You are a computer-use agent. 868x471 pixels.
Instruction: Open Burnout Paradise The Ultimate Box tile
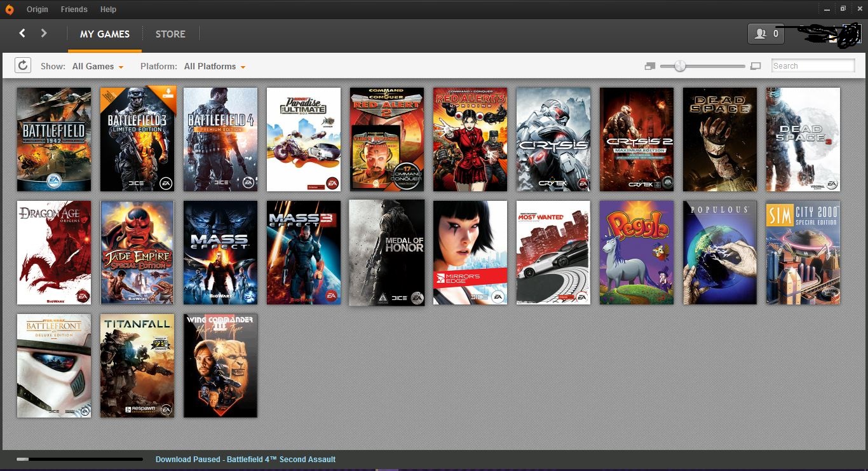click(304, 139)
